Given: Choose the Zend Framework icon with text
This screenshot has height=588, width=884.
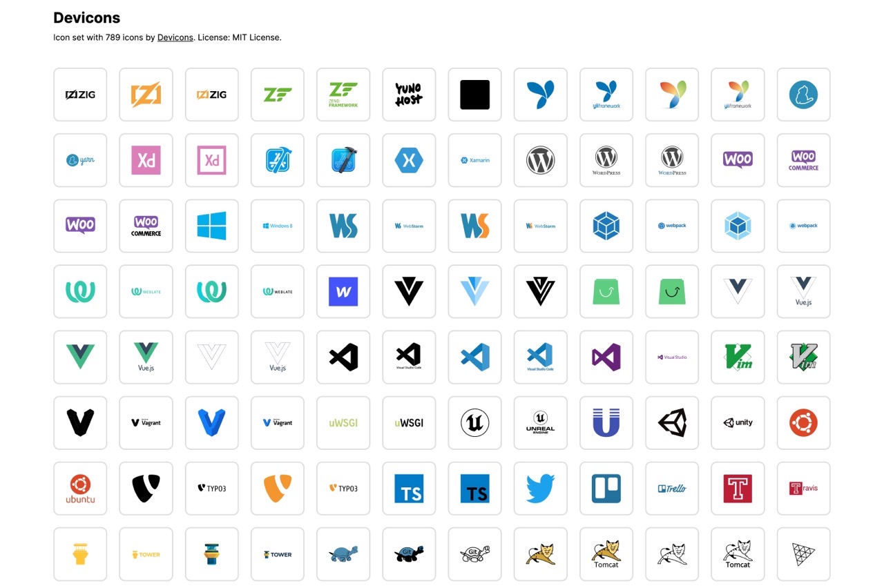Looking at the screenshot, I should click(x=343, y=95).
